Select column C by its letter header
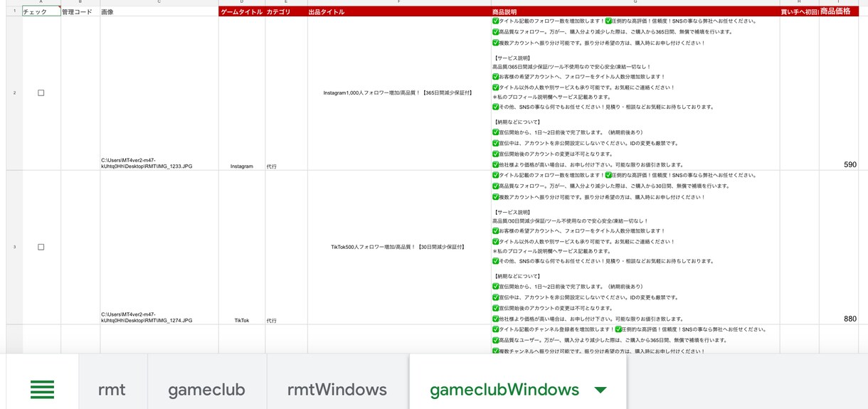Screen dimensions: 868x409 (159, 3)
